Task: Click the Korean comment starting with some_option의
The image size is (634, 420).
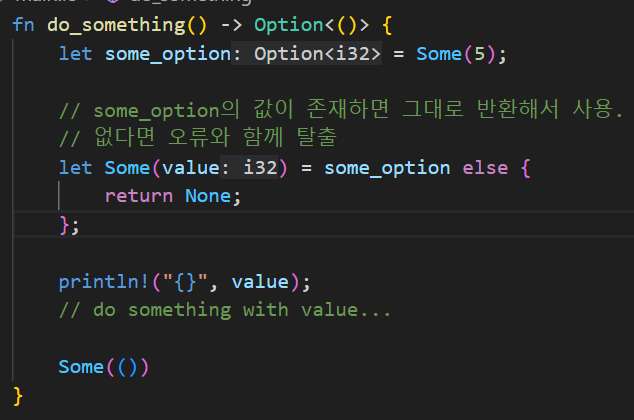Action: [340, 110]
